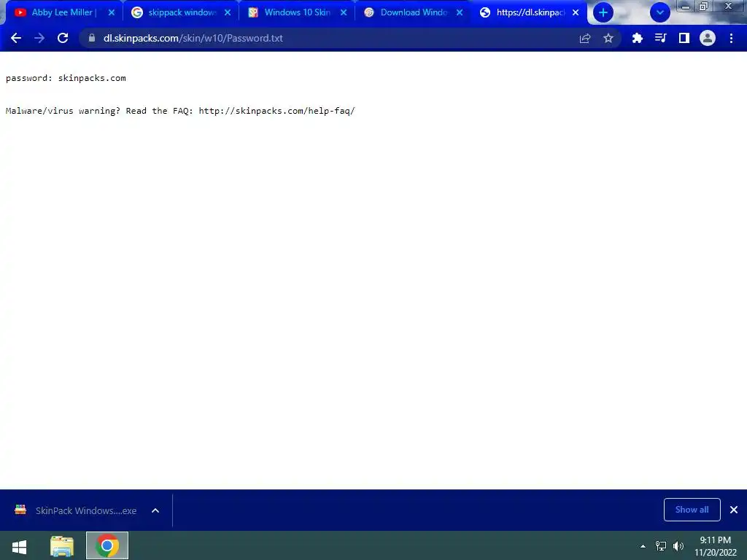Close the Windows 10 Skin tab
Viewport: 747px width, 560px height.
click(x=344, y=12)
